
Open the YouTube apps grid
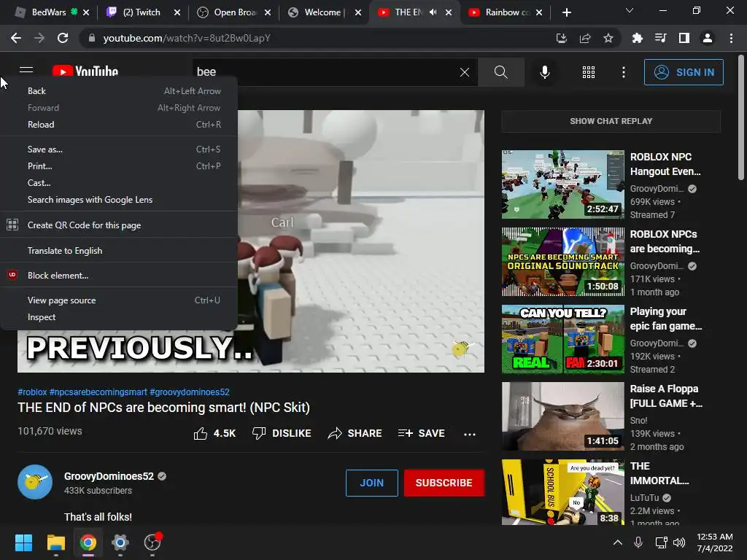coord(589,72)
